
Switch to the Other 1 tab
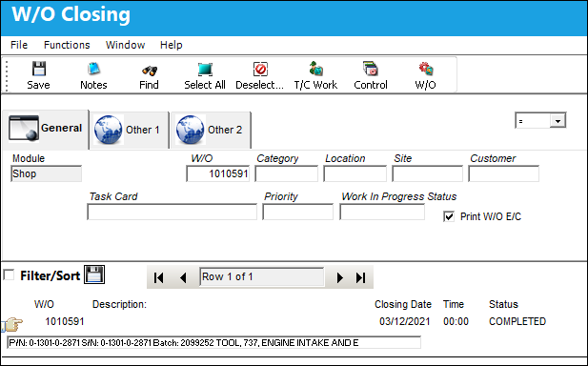129,131
